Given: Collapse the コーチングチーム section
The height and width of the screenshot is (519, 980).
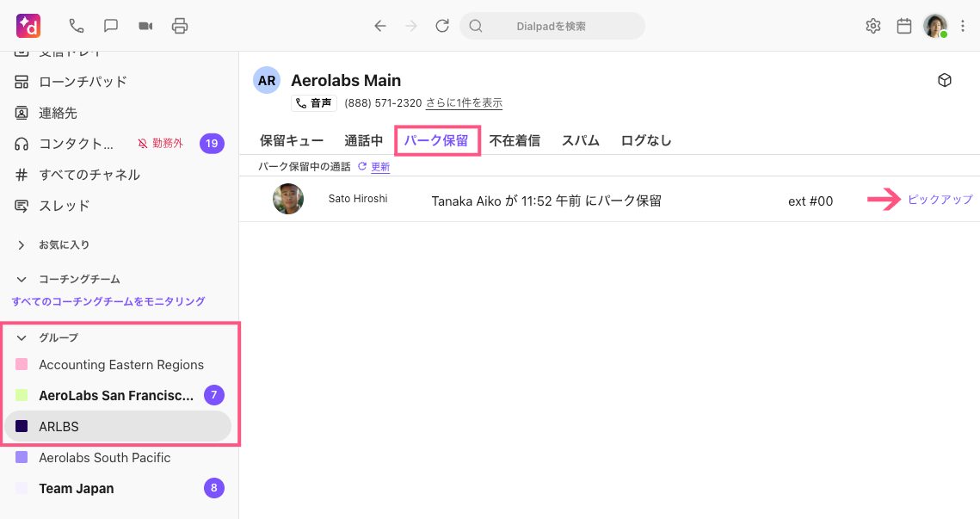Looking at the screenshot, I should 22,280.
